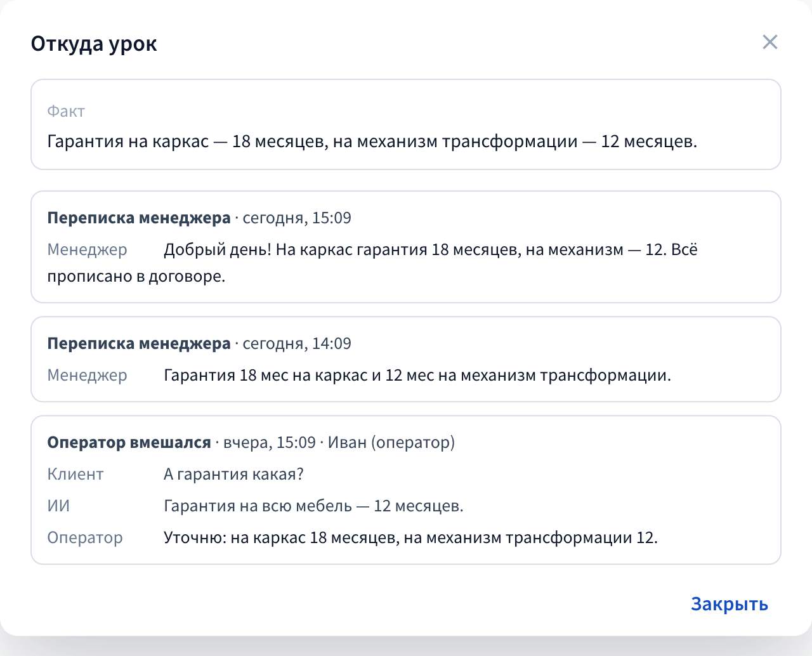This screenshot has height=656, width=812.
Task: Click the Закрыть button
Action: pyautogui.click(x=730, y=604)
